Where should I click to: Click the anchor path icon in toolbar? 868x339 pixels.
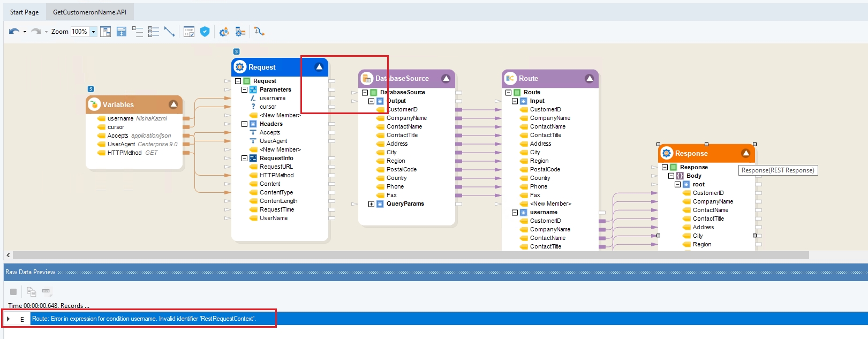tap(260, 32)
